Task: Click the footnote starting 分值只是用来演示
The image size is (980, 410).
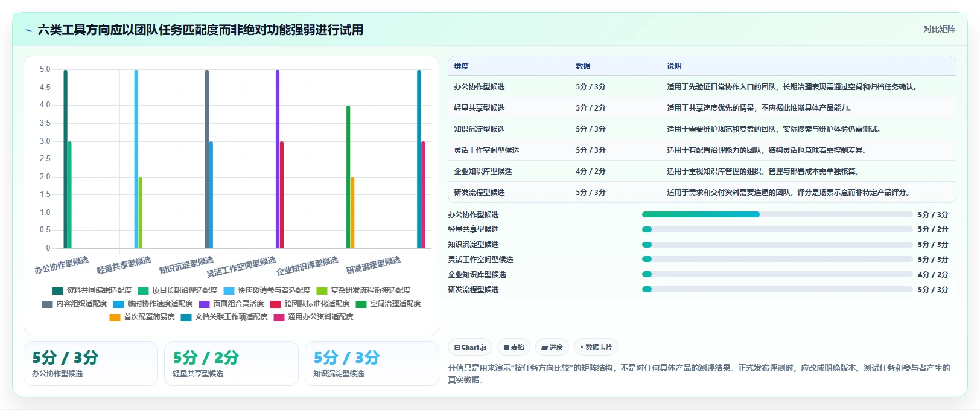Action: pos(699,374)
